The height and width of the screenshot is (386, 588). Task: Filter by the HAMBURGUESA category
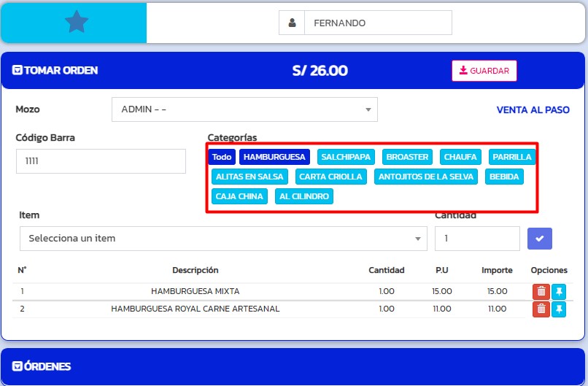tap(274, 157)
